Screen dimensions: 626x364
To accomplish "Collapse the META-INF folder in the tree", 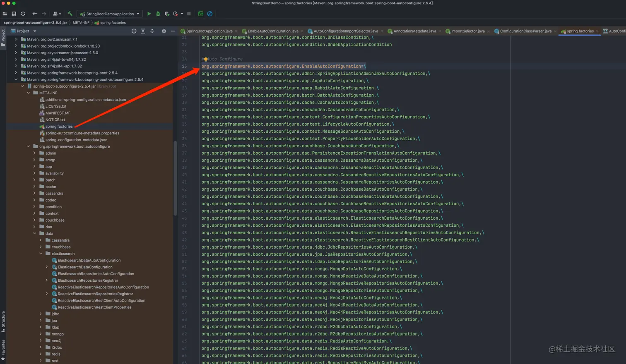I will [x=28, y=93].
